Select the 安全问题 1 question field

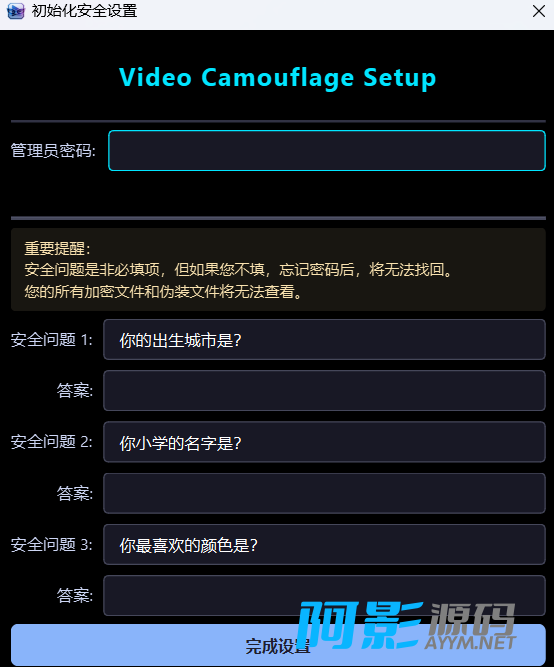click(324, 340)
